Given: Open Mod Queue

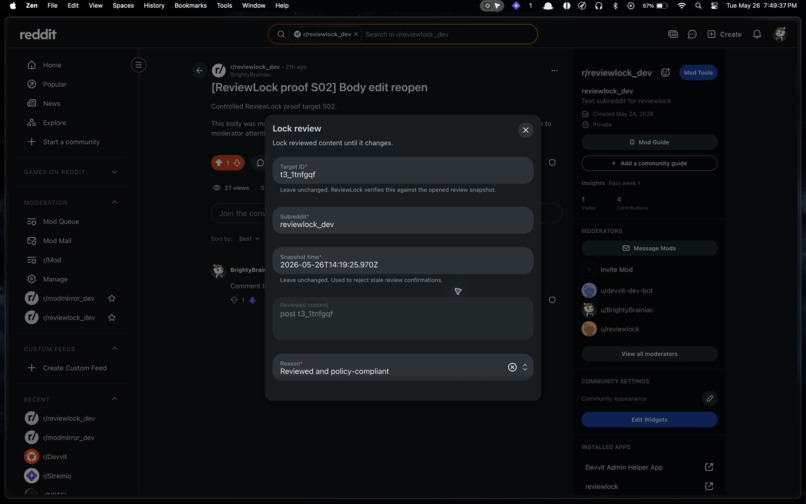Looking at the screenshot, I should tap(61, 222).
